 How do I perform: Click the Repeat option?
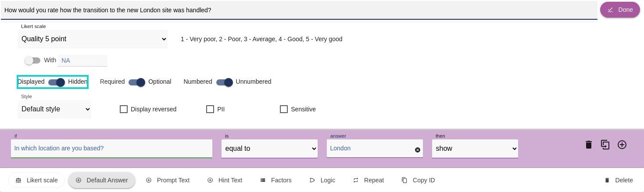click(x=369, y=180)
